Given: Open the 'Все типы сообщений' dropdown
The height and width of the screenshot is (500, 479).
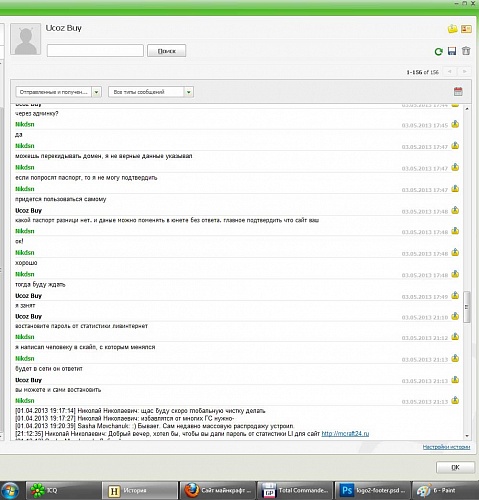Looking at the screenshot, I should pyautogui.click(x=151, y=92).
